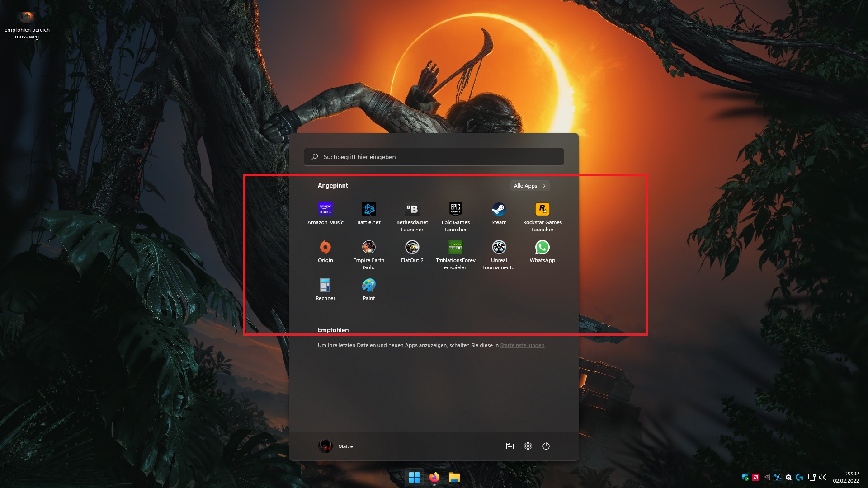Open the Matze user account menu

point(336,446)
